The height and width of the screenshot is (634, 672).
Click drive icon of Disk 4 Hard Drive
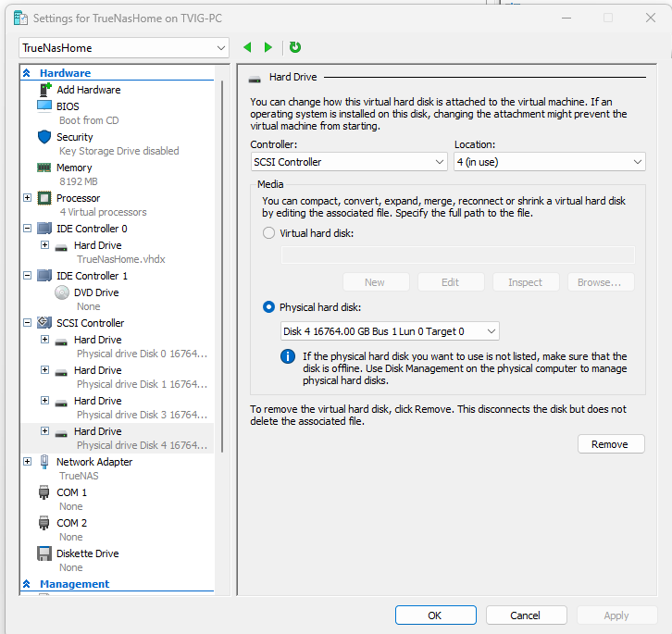[61, 434]
